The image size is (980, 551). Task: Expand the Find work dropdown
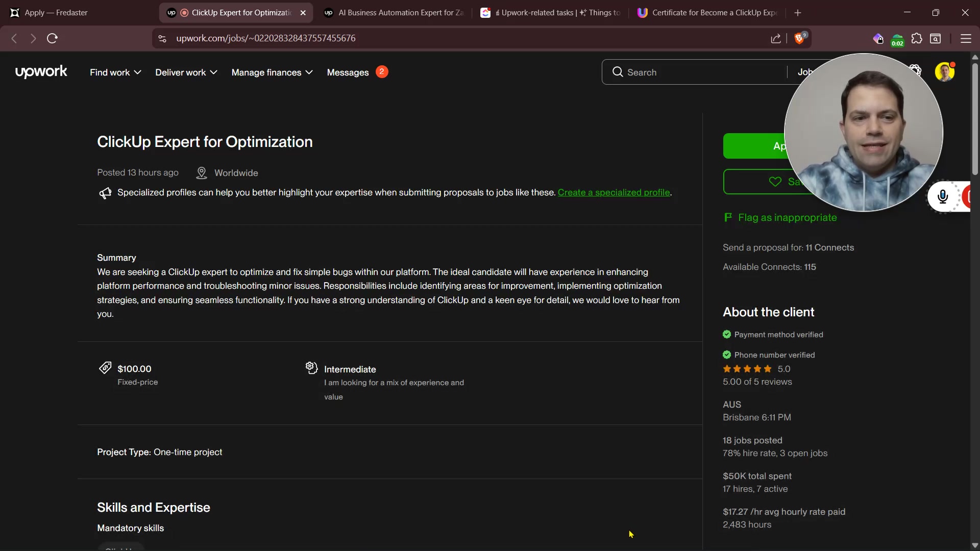click(115, 72)
